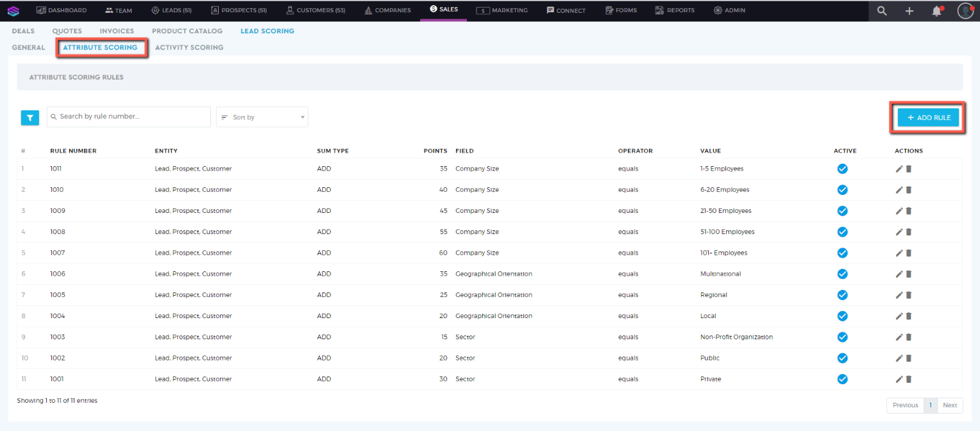Edit rule 1006 with pencil icon
The height and width of the screenshot is (431, 980).
click(x=899, y=274)
